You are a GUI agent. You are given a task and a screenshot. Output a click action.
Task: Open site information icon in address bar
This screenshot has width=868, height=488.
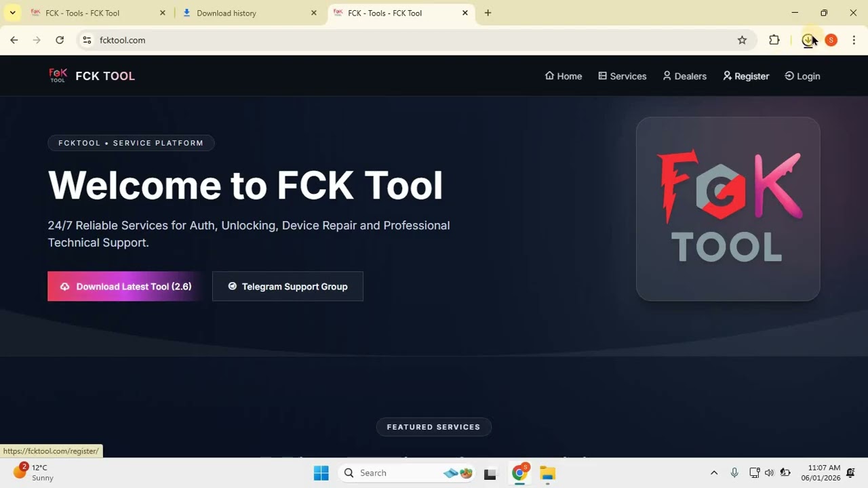pyautogui.click(x=87, y=40)
